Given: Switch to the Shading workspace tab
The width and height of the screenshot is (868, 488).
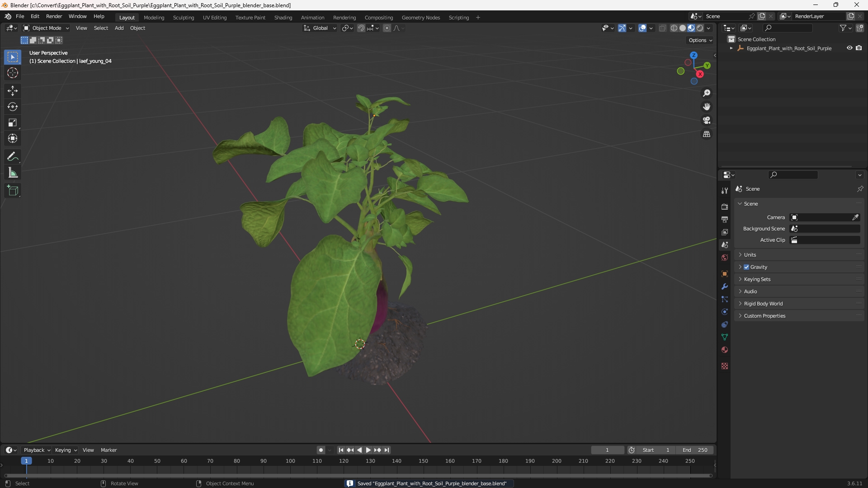Looking at the screenshot, I should (x=283, y=18).
